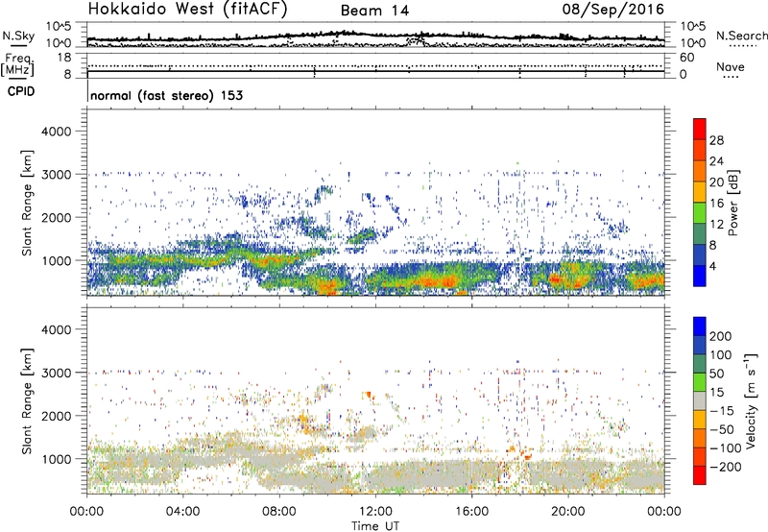
Task: Click the "normal (fast stereo) 153" CPID text
Action: [166, 95]
